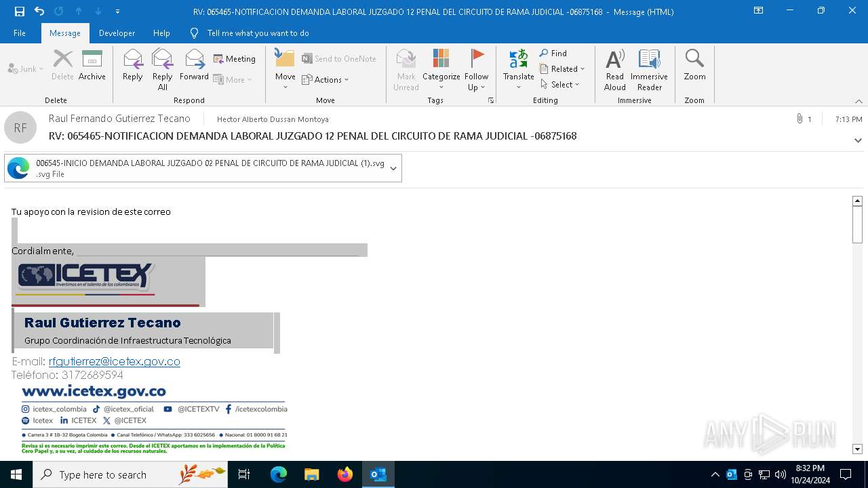Click the Meeting reply button

pyautogui.click(x=235, y=59)
